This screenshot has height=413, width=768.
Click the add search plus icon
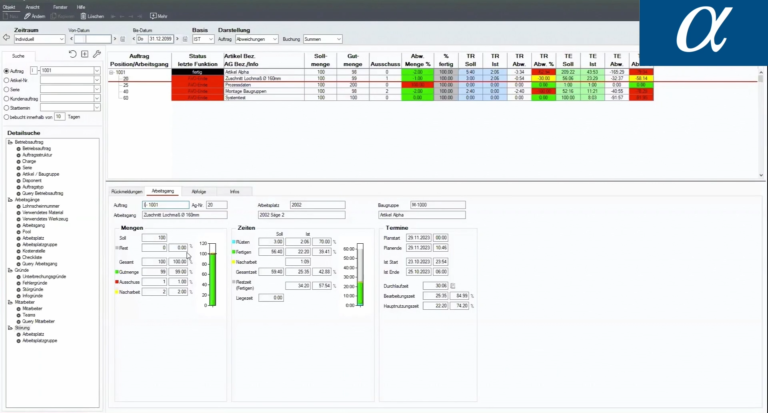[84, 53]
